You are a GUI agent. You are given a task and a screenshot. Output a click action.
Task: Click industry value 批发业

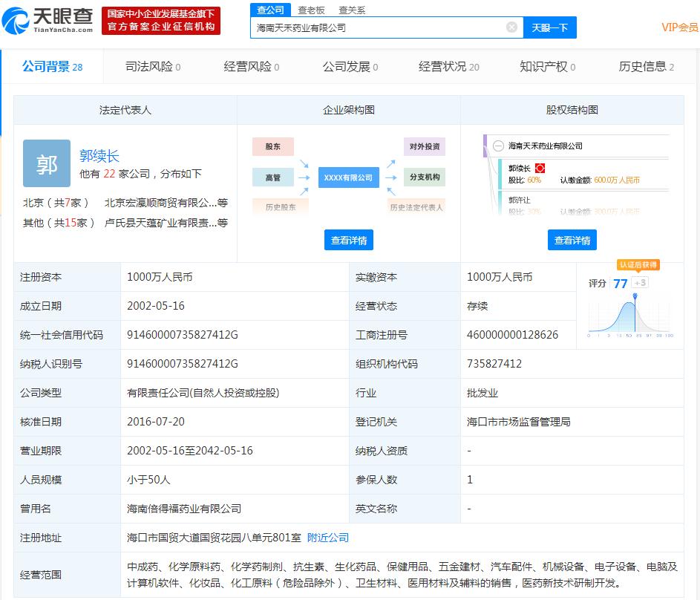[483, 393]
